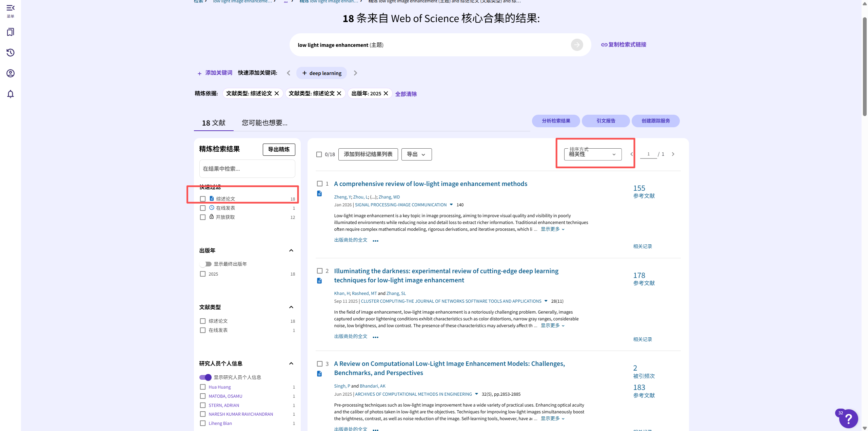Click the 引文报告 button
Image resolution: width=868 pixels, height=431 pixels.
606,121
